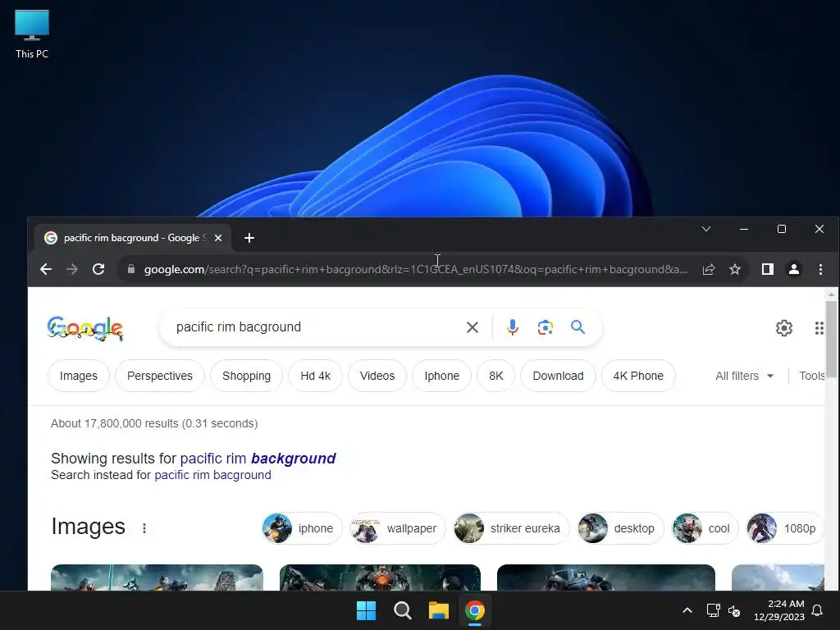Image resolution: width=840 pixels, height=630 pixels.
Task: Select Shopping filter
Action: click(x=246, y=376)
